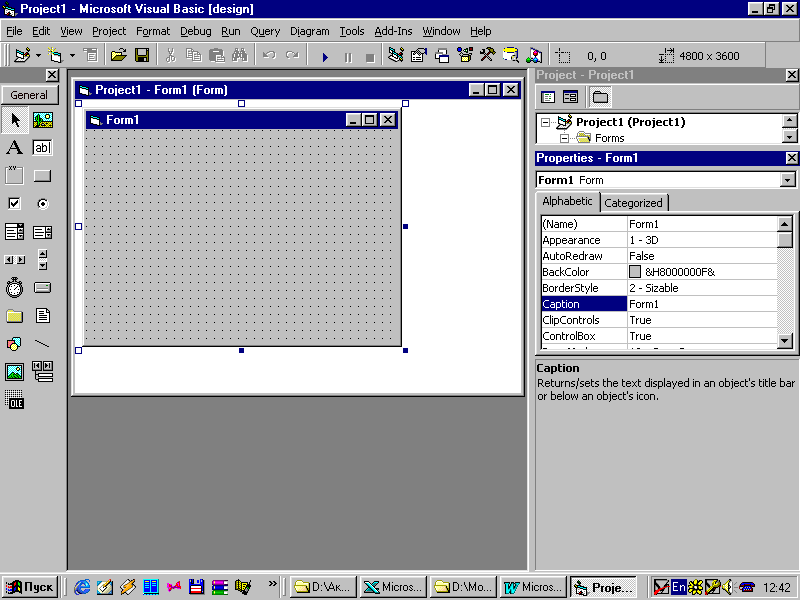Select the FileListBox control tool
The height and width of the screenshot is (600, 800).
click(43, 316)
